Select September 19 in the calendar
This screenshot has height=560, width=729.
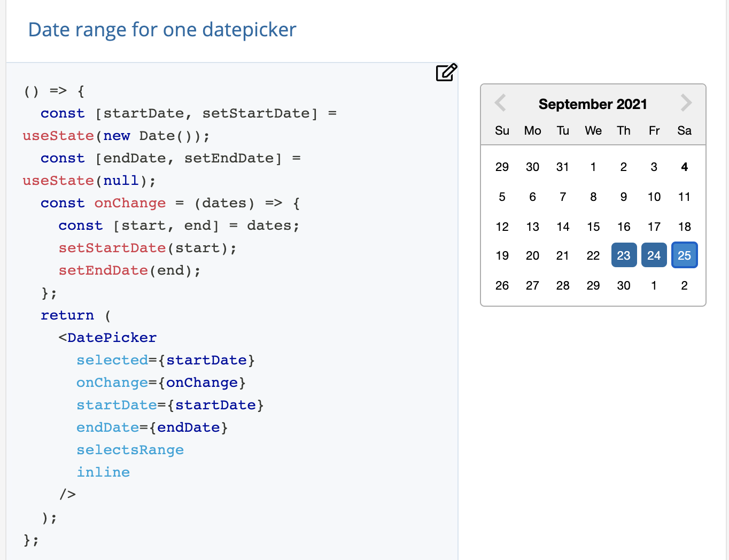[502, 255]
